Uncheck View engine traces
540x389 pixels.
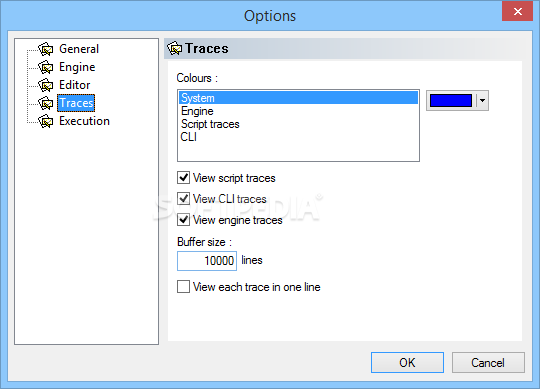coord(183,220)
